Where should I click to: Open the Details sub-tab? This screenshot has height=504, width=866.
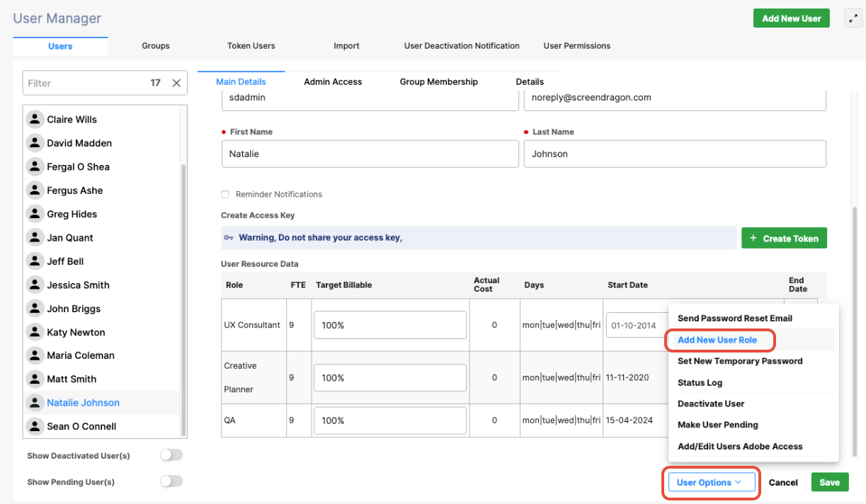[530, 82]
